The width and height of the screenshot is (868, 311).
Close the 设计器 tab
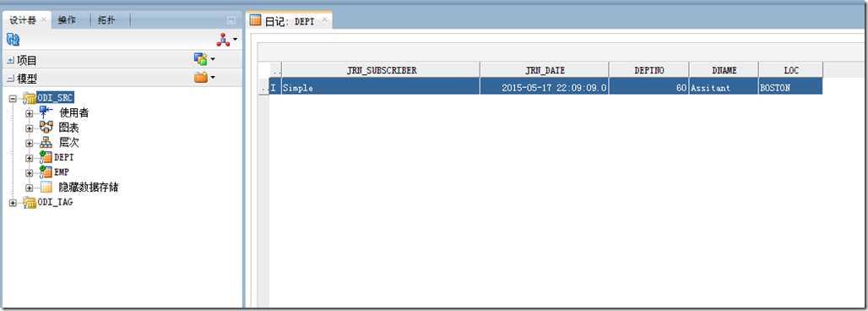coord(44,20)
